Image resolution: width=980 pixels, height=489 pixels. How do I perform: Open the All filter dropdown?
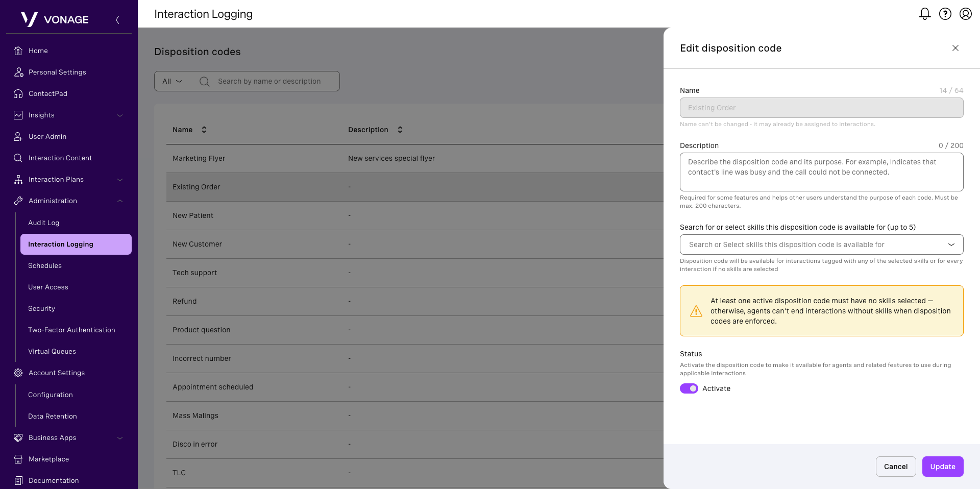(172, 81)
